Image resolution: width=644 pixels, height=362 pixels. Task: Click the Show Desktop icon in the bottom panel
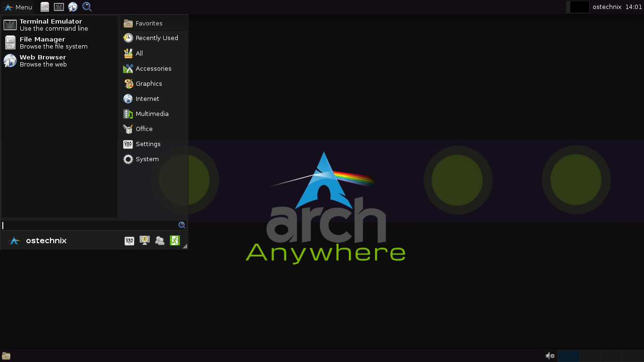point(6,356)
